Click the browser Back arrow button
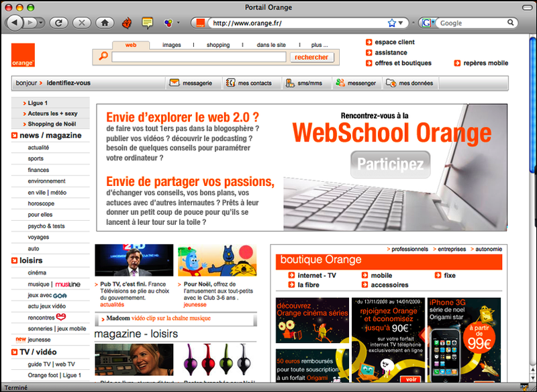The width and height of the screenshot is (537, 392). click(x=15, y=23)
